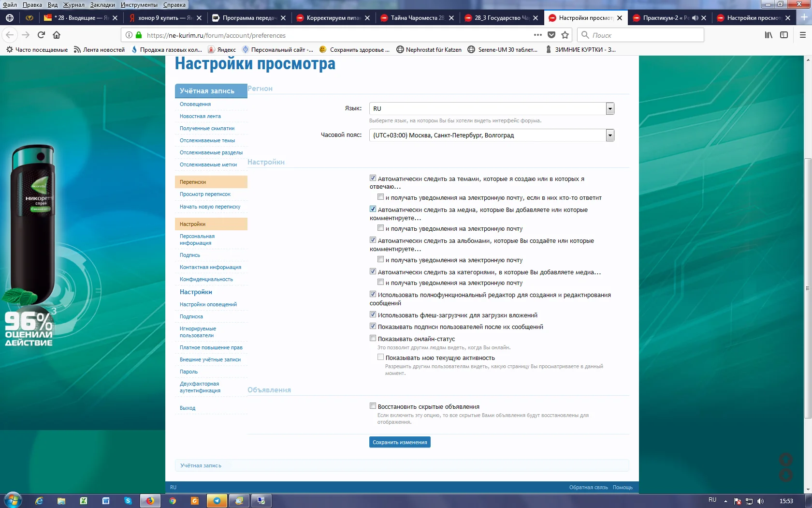Open the Пароль settings link
The width and height of the screenshot is (812, 508).
tap(188, 372)
